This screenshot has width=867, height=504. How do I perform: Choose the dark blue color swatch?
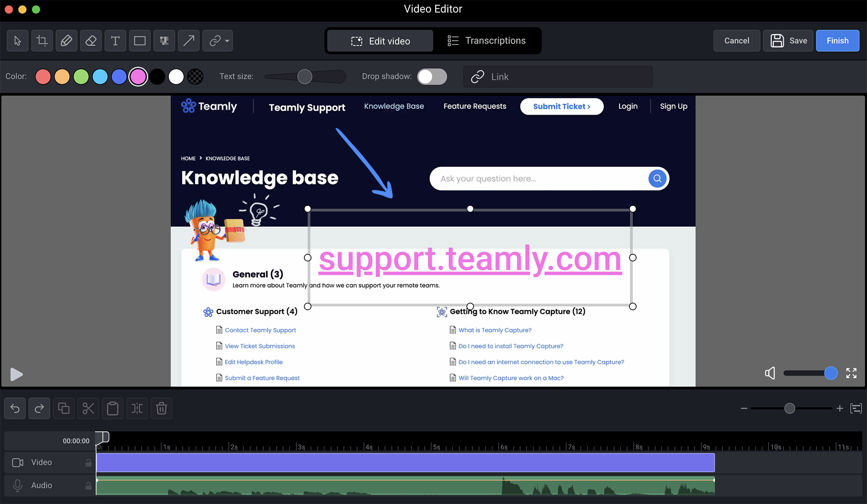pos(119,77)
